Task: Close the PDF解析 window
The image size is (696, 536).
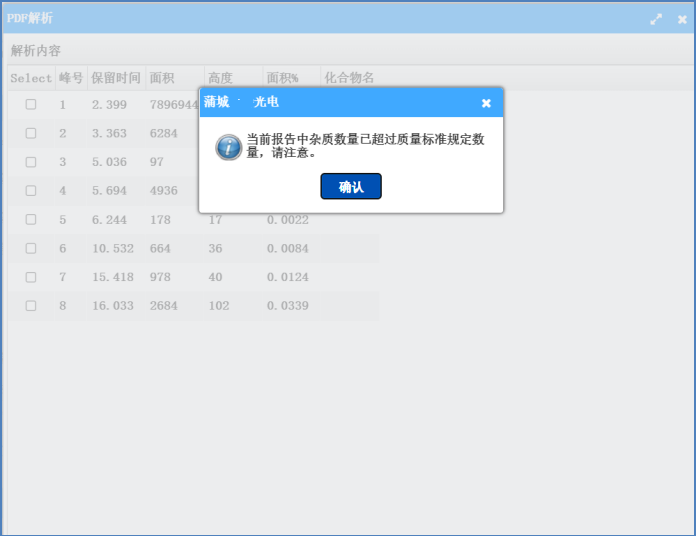Action: tap(682, 19)
